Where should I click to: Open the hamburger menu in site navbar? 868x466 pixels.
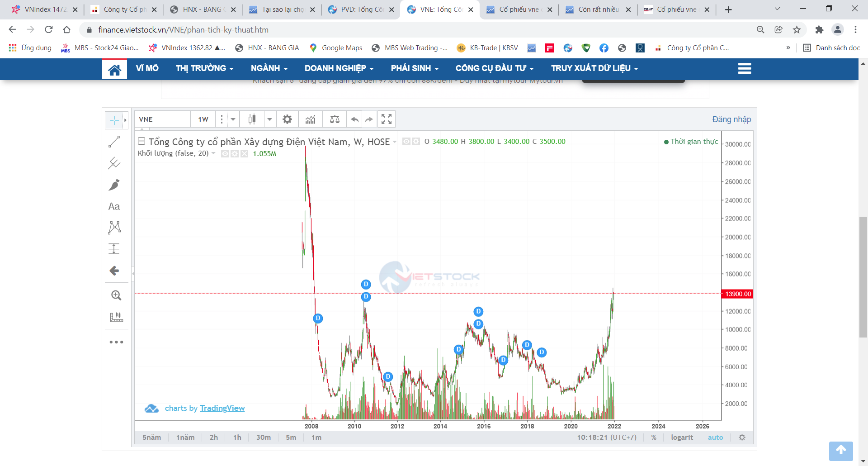pyautogui.click(x=745, y=68)
